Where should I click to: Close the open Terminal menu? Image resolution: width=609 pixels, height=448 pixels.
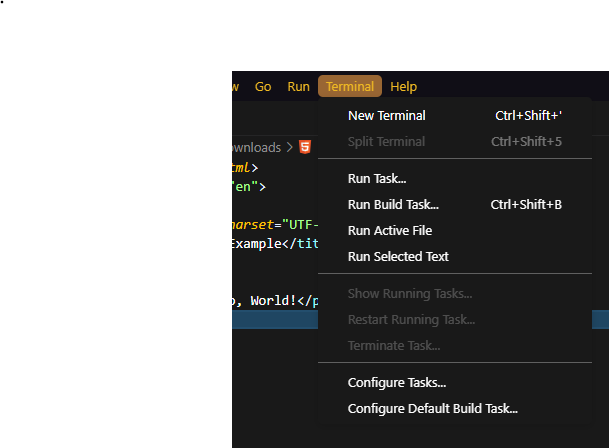[350, 87]
